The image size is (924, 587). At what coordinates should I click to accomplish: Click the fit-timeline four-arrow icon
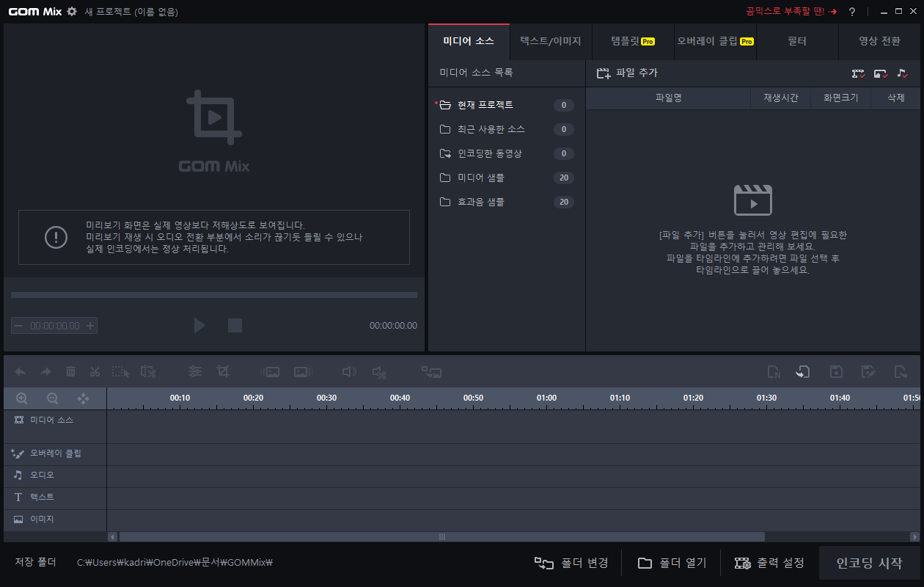(84, 398)
